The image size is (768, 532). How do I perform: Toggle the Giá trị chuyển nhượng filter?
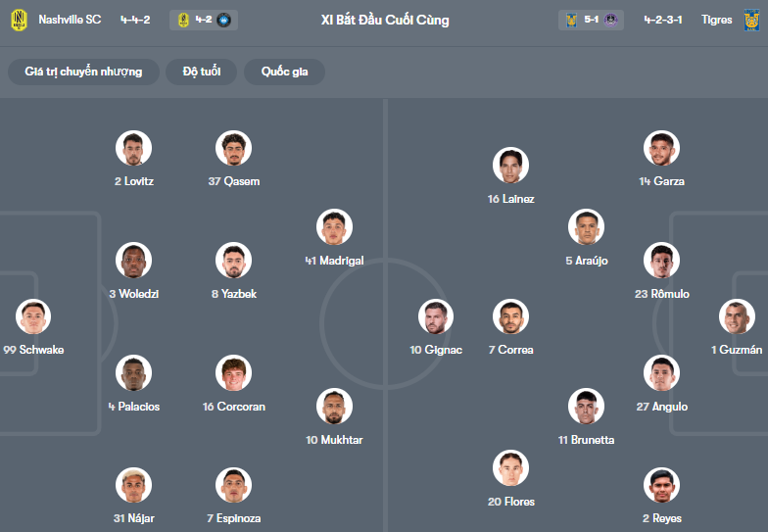pyautogui.click(x=83, y=72)
